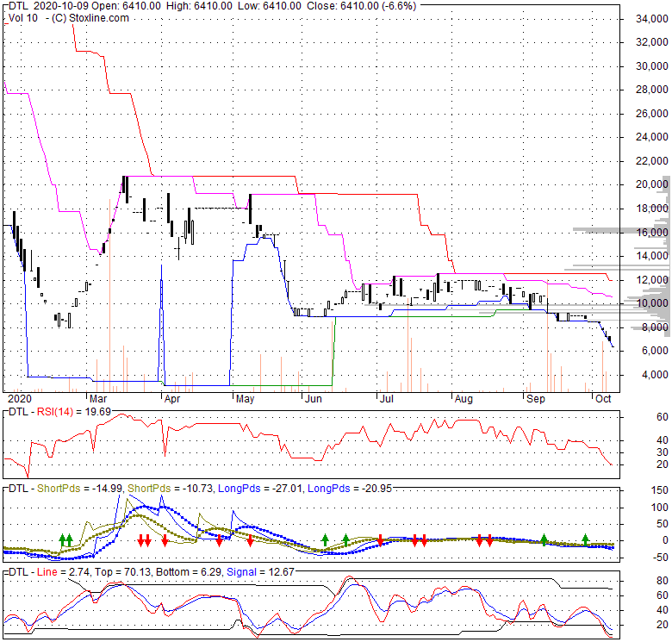Select the RSI value '19.69'

[98, 412]
